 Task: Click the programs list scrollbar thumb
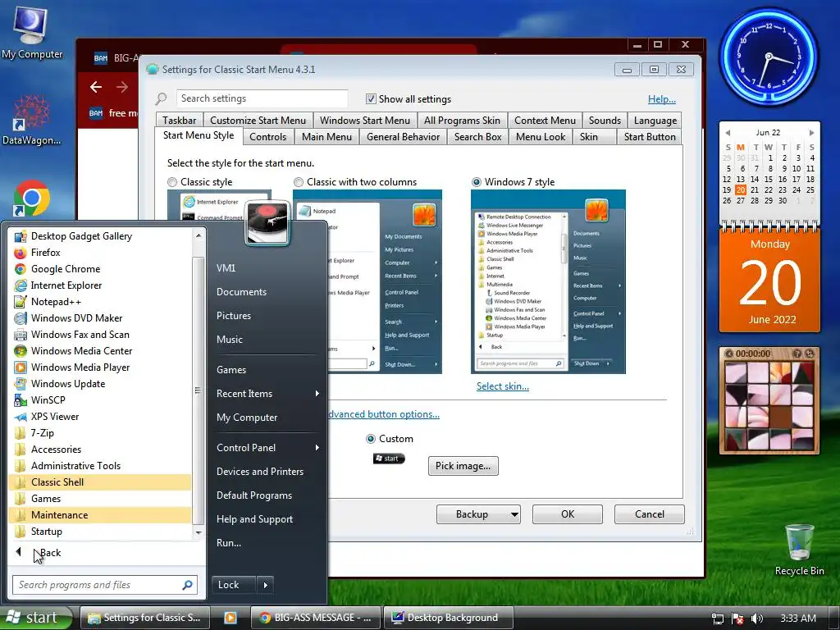[198, 390]
